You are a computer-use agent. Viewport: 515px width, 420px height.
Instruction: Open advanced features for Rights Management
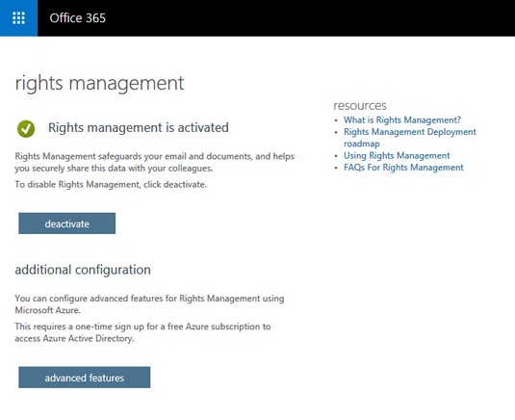point(85,378)
